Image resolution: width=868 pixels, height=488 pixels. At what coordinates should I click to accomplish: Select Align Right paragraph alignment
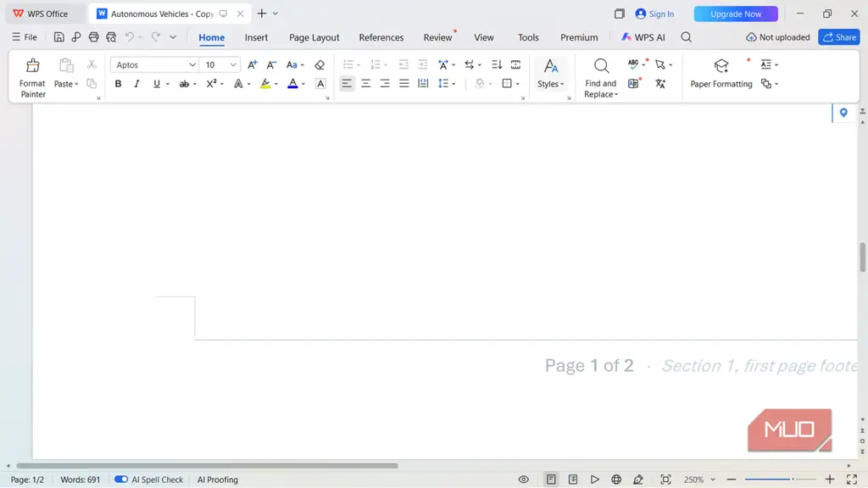click(x=385, y=84)
